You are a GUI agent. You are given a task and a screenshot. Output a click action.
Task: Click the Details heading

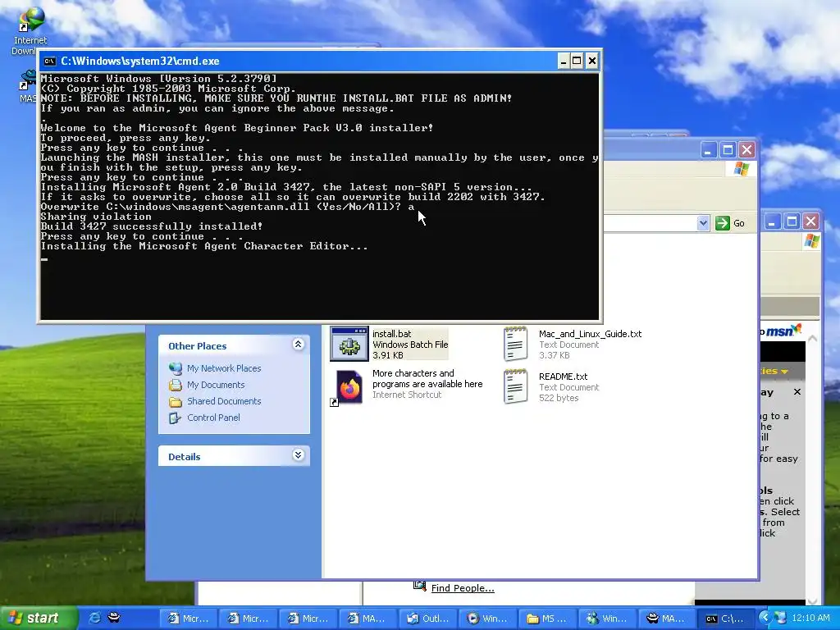click(185, 457)
